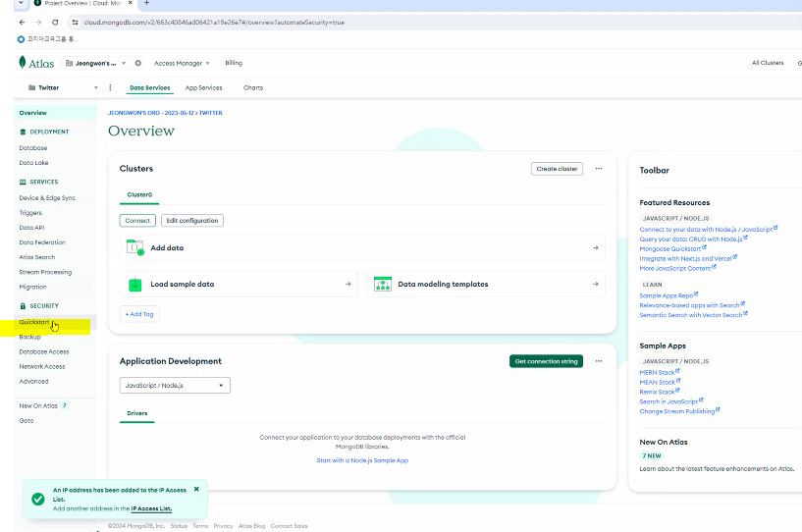
Task: Open Network Access in the sidebar
Action: [x=42, y=367]
